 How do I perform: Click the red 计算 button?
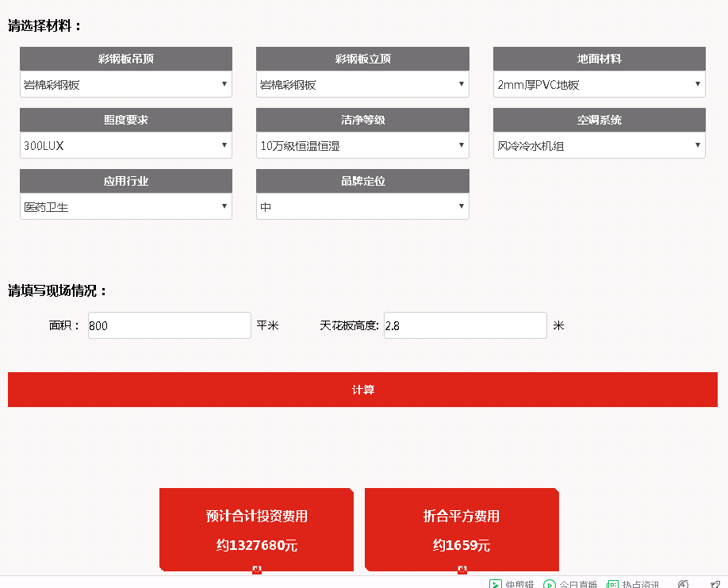pyautogui.click(x=364, y=390)
